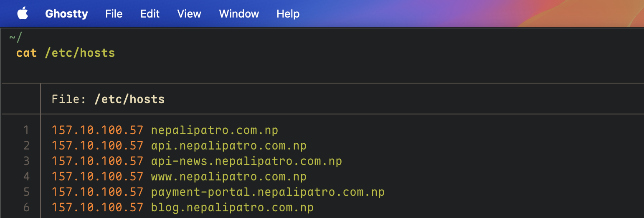Click IP address on line 4
Viewport: 644px width, 218px height.
point(98,177)
